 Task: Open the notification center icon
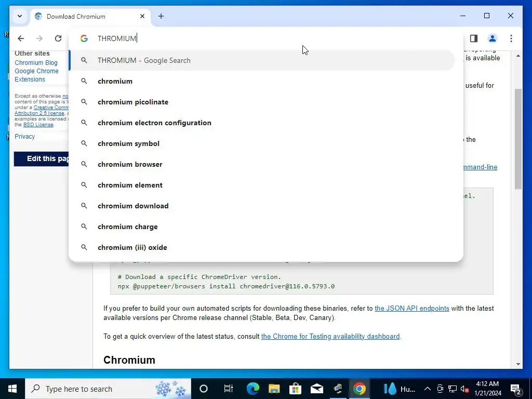(x=516, y=389)
